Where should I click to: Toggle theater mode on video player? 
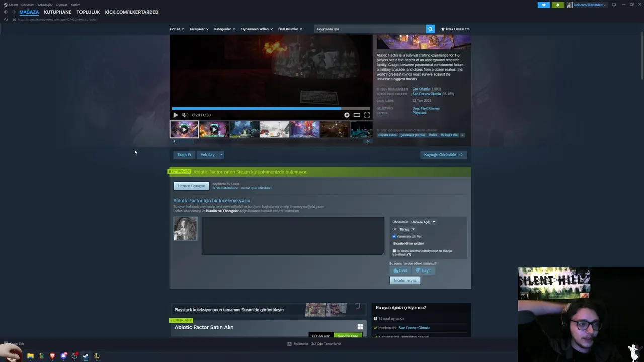(357, 115)
